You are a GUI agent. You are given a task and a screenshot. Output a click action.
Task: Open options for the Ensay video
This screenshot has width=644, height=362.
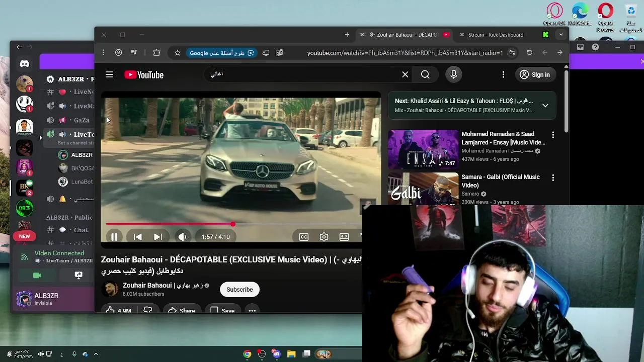click(x=553, y=135)
